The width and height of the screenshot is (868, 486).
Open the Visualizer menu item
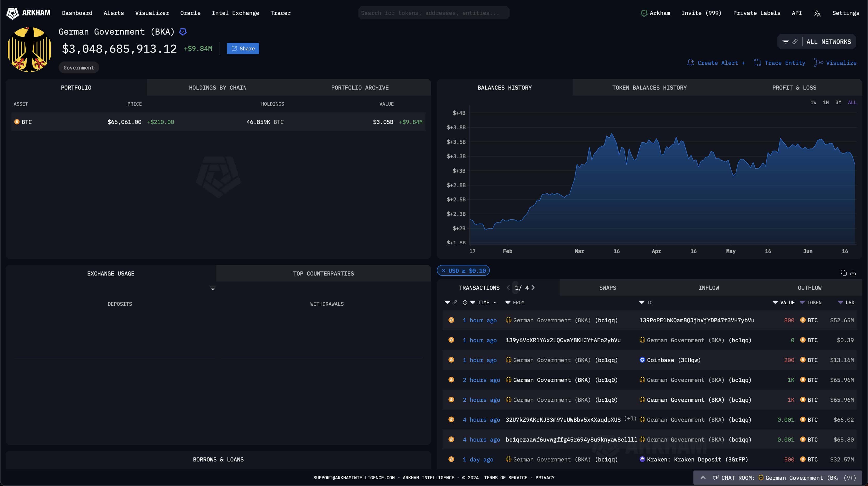[152, 13]
